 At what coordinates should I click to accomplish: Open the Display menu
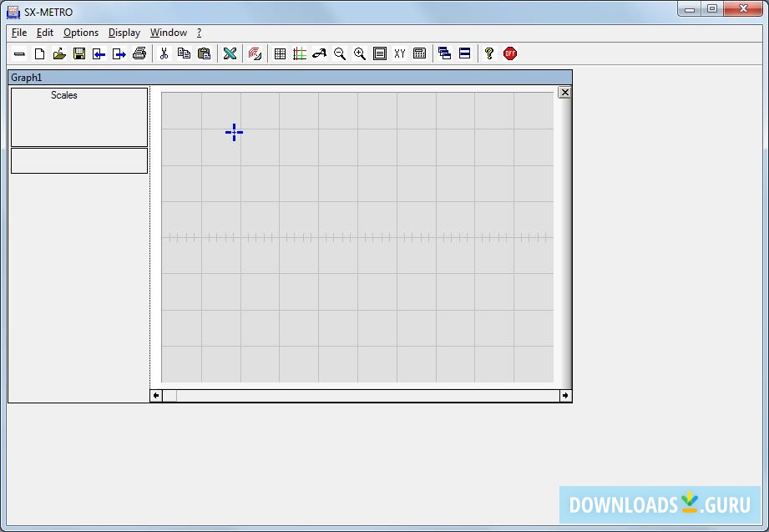click(x=124, y=33)
